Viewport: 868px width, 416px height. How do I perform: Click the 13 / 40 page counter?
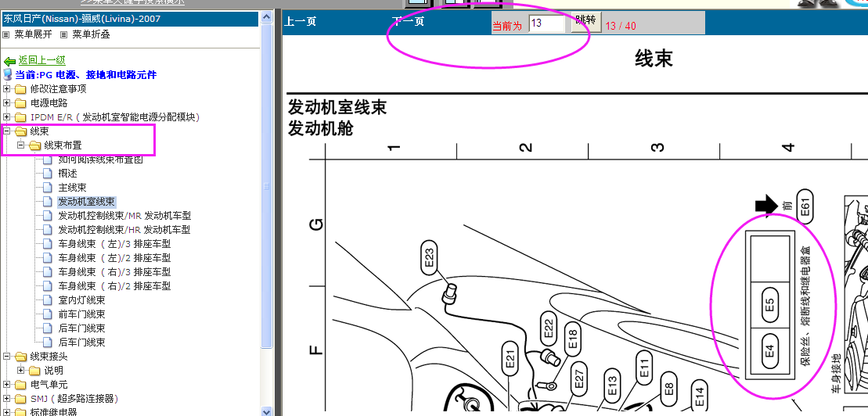[x=621, y=26]
